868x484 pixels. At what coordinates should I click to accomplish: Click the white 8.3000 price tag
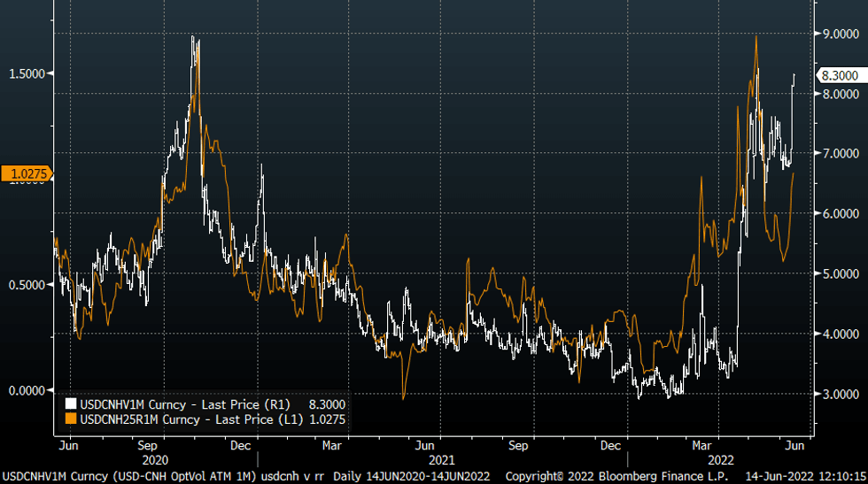[839, 76]
